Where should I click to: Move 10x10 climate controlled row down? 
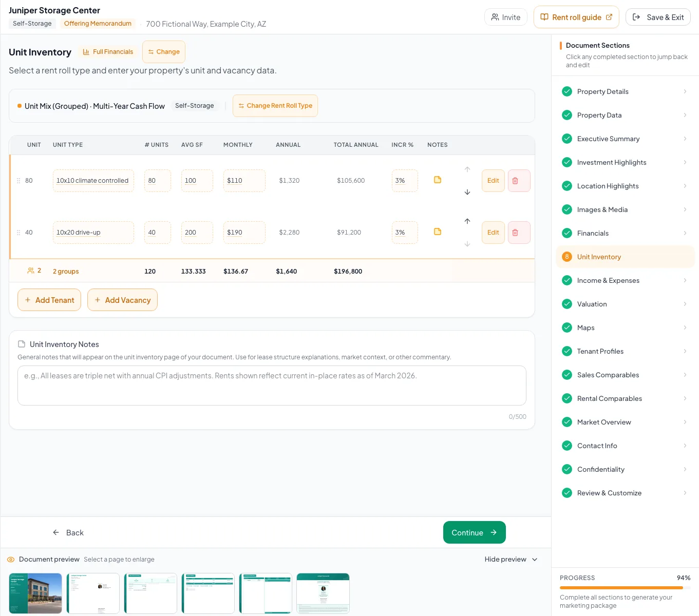(467, 192)
